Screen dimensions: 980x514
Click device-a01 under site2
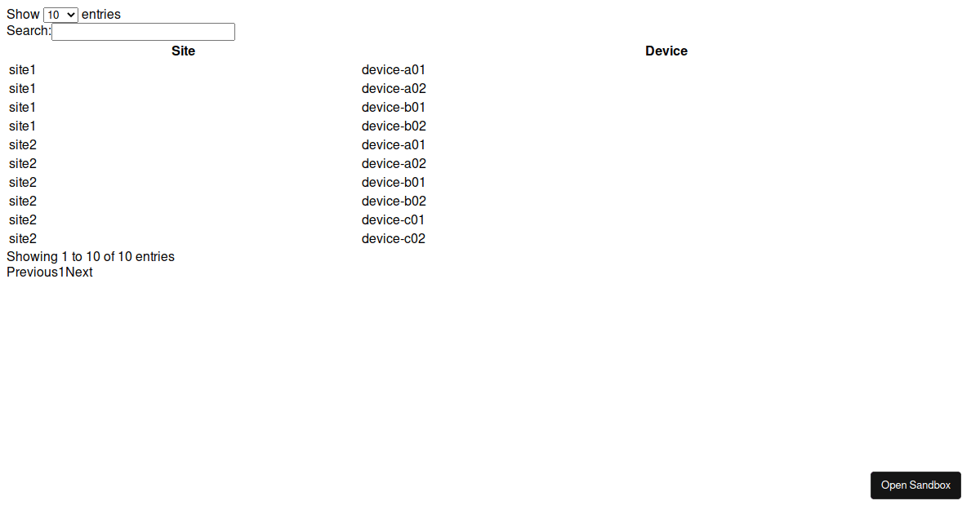394,145
